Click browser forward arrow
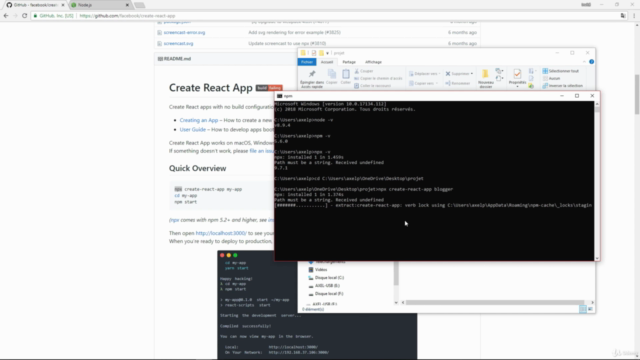The width and height of the screenshot is (640, 360). click(x=15, y=16)
